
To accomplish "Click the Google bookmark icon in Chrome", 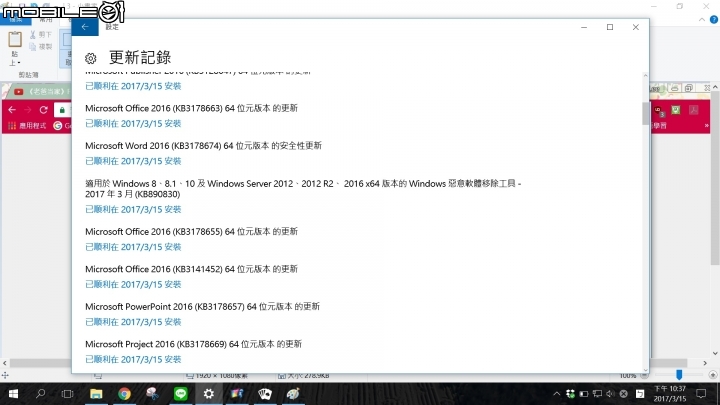I will [57, 125].
